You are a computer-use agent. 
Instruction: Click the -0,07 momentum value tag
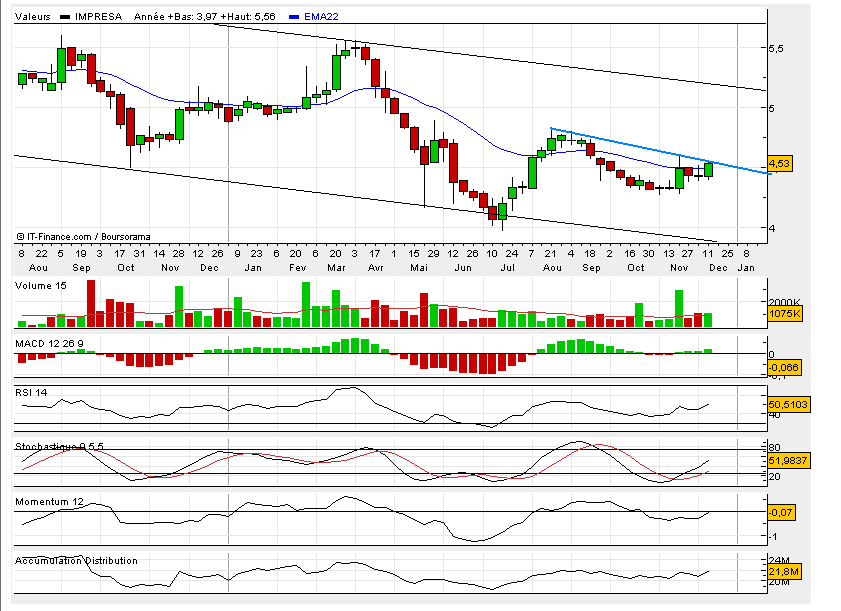point(780,512)
